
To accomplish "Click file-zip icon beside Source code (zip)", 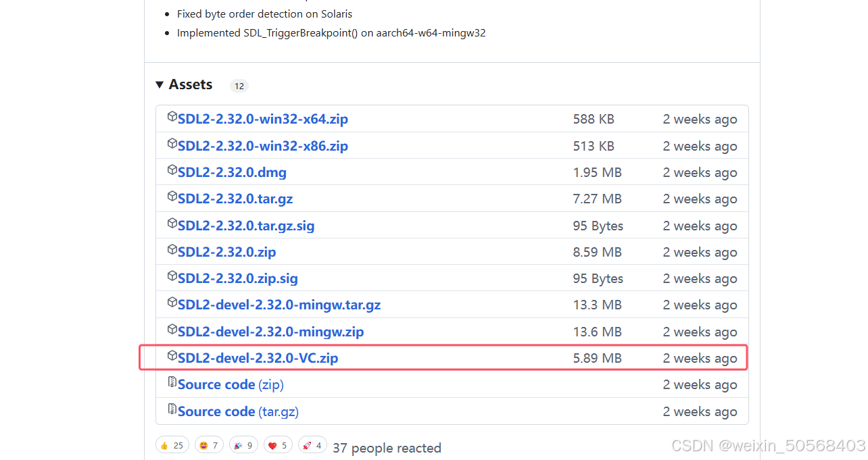I will click(172, 382).
